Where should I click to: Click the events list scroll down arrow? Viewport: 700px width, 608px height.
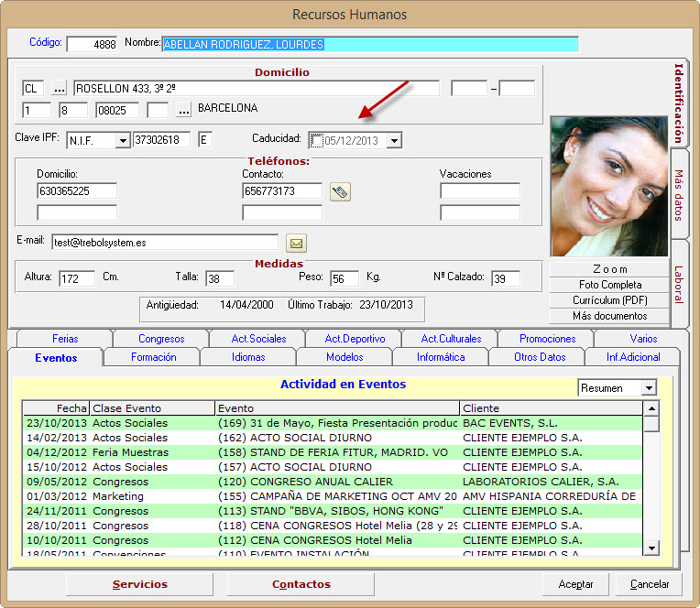[651, 548]
